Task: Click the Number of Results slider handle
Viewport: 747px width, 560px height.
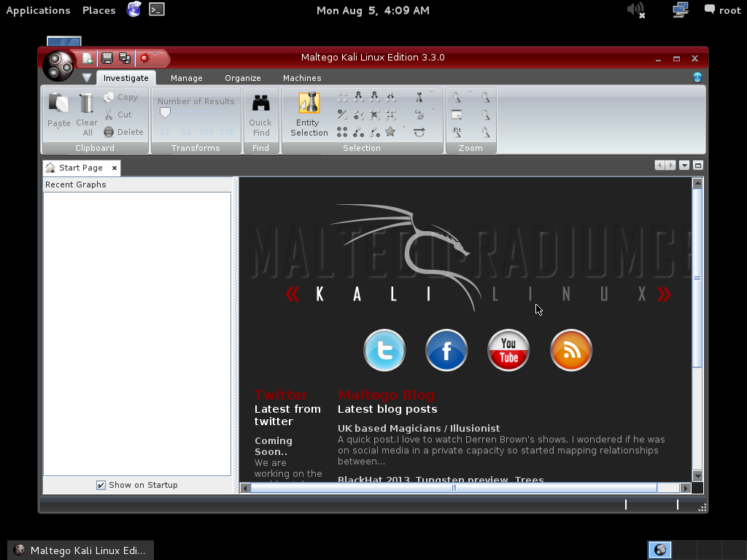Action: click(165, 113)
